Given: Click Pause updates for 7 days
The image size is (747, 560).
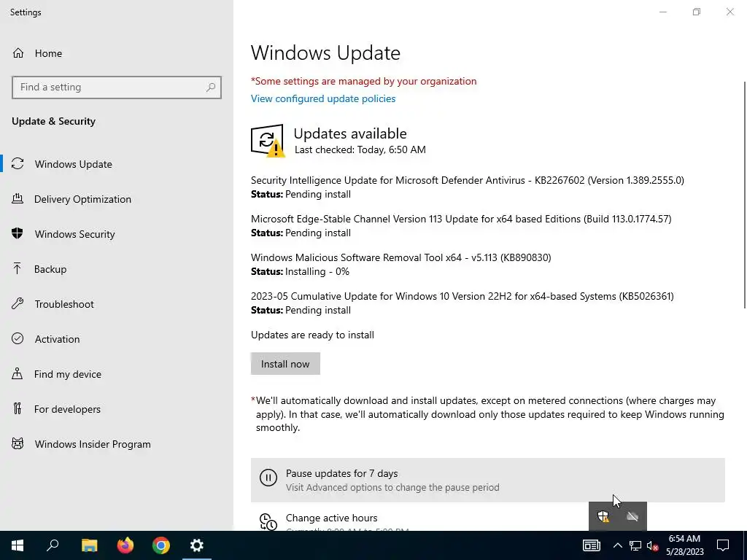Looking at the screenshot, I should coord(488,480).
